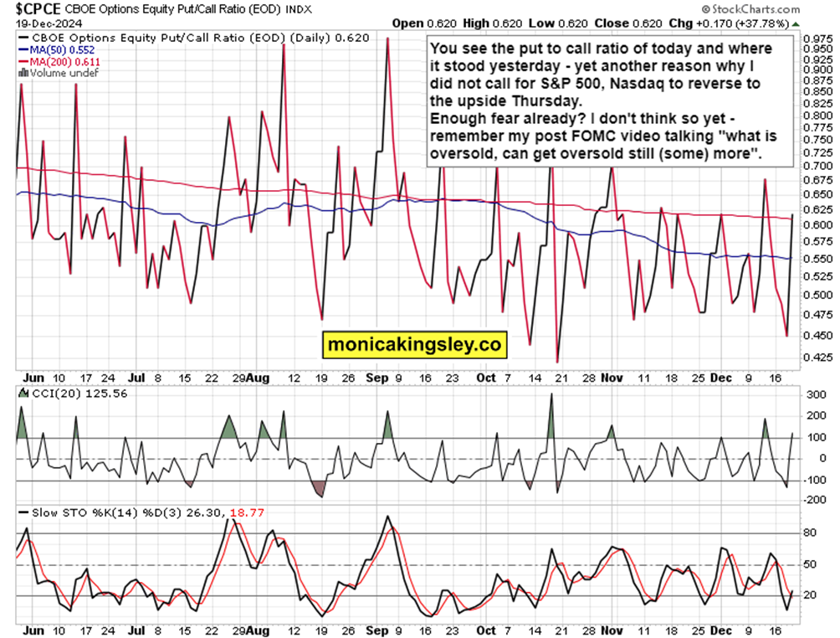This screenshot has height=638, width=840.
Task: Click the volume bars icon in legend
Action: pos(23,73)
